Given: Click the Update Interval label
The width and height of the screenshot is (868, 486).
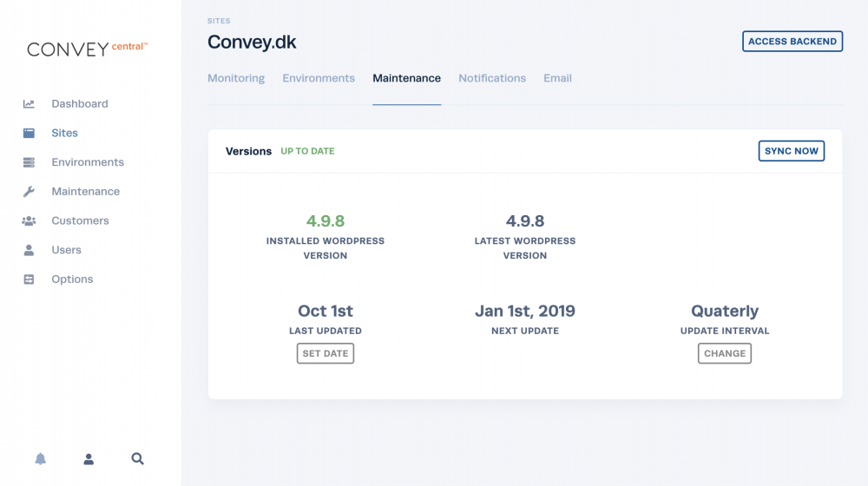Looking at the screenshot, I should [725, 331].
